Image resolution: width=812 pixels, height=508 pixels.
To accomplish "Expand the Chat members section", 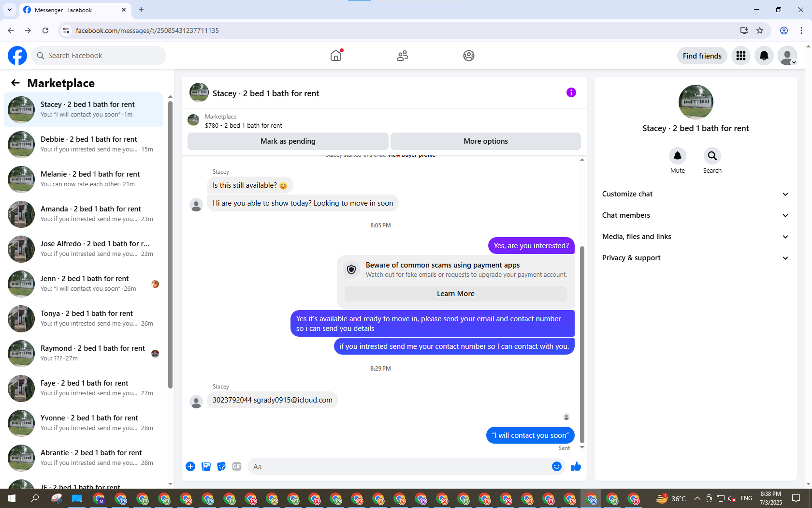I will (696, 215).
